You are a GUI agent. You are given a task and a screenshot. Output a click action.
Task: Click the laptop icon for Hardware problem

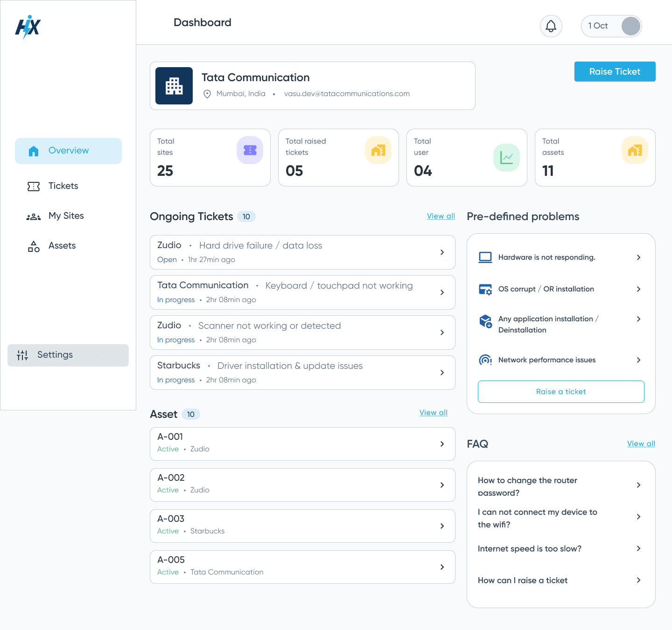[485, 257]
